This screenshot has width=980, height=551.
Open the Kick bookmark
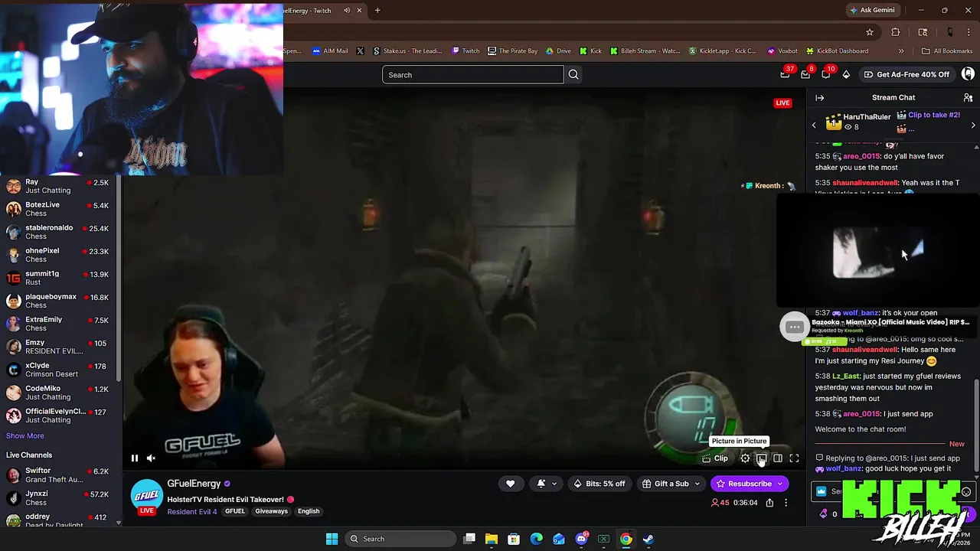point(590,51)
